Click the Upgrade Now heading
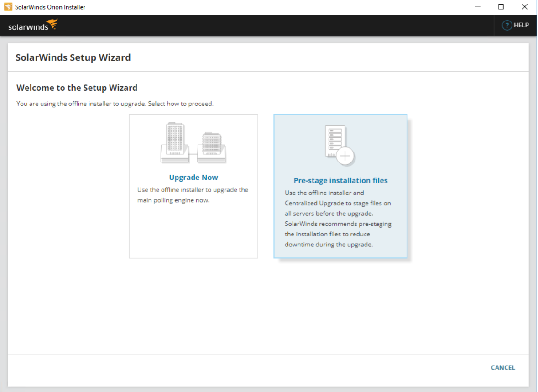 click(193, 178)
